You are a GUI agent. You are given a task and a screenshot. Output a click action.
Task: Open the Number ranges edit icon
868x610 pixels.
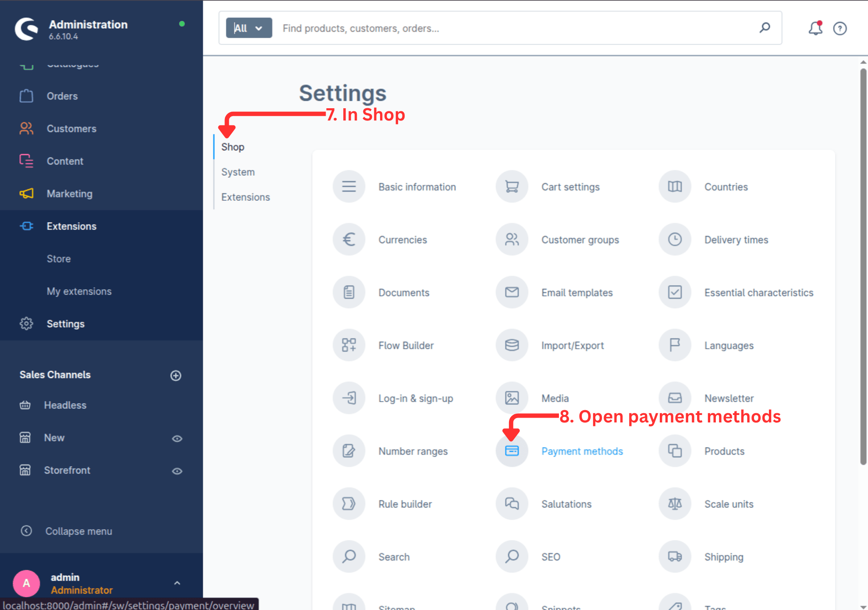pyautogui.click(x=349, y=451)
